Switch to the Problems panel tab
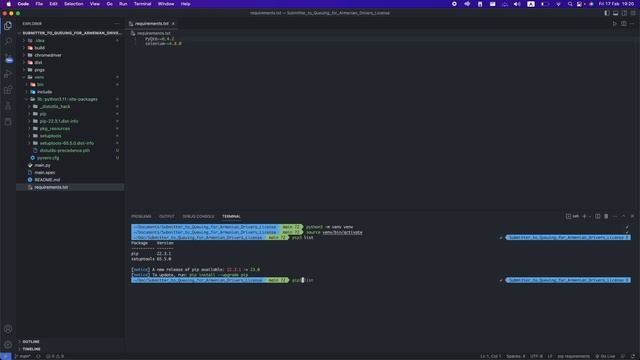 click(141, 216)
